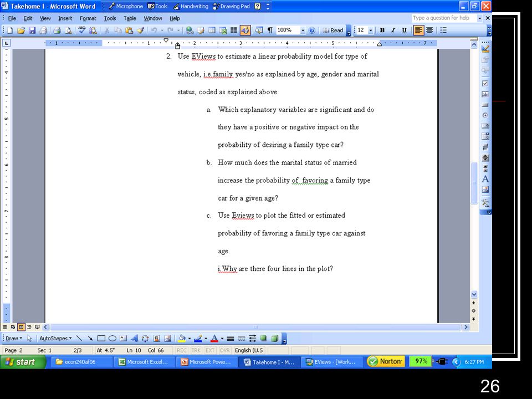The width and height of the screenshot is (532, 399).
Task: Open Print Preview
Action: click(x=68, y=30)
